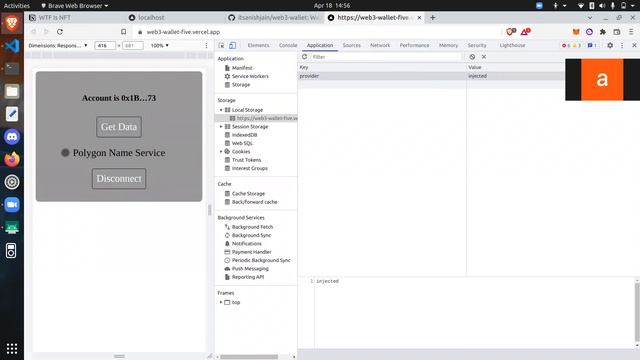Collapse the Local Storage tree node

[221, 110]
